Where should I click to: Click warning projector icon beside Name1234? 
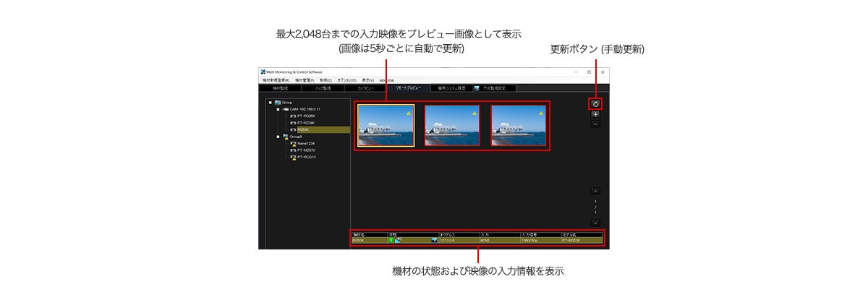pyautogui.click(x=294, y=144)
